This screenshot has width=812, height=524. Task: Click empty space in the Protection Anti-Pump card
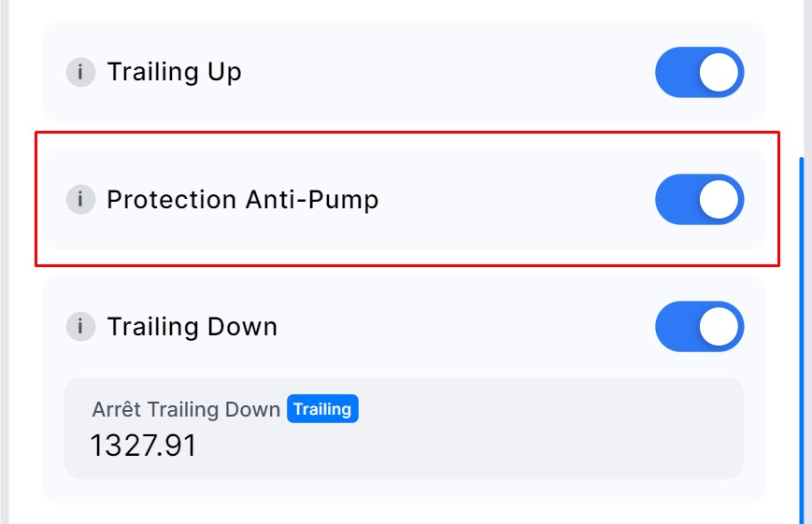click(x=514, y=200)
